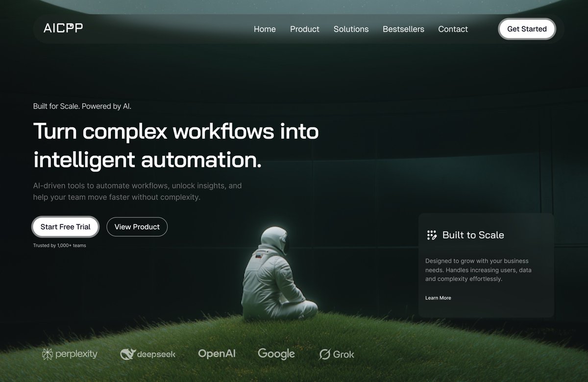Click the Built to Scale card heading
This screenshot has width=588, height=382.
pyautogui.click(x=473, y=235)
